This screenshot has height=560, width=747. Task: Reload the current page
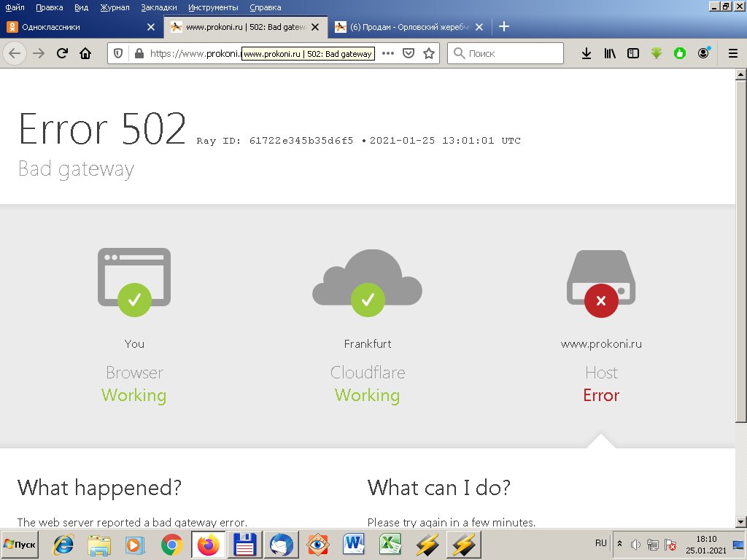[x=62, y=53]
